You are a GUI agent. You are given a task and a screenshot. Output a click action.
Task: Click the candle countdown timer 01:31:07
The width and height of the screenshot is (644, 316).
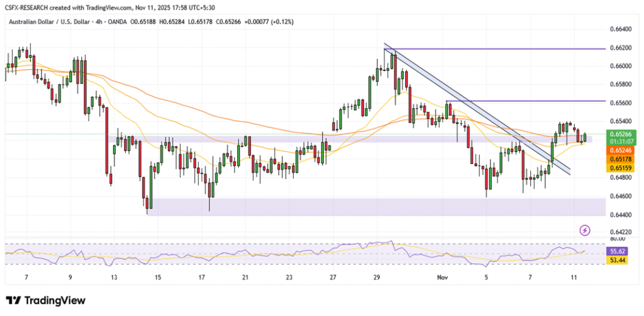pyautogui.click(x=618, y=141)
